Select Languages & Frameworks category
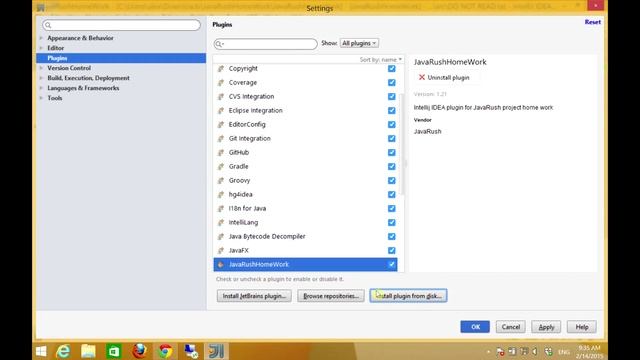Viewport: 640px width, 360px height. 83,88
